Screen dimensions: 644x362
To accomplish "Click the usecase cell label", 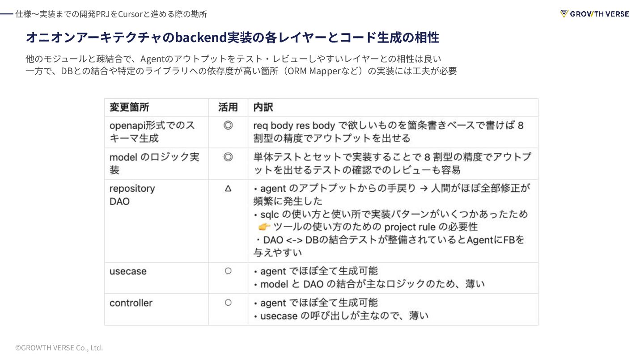I will (x=128, y=271).
